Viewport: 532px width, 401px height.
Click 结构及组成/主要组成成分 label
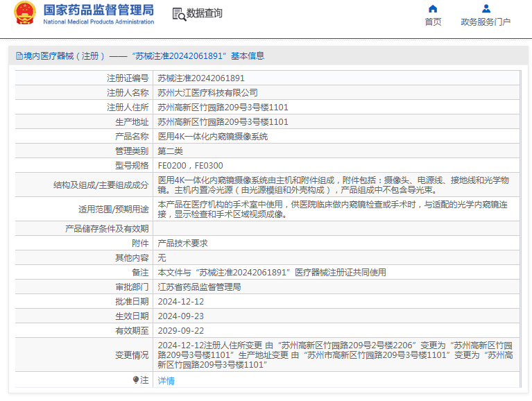[101, 185]
